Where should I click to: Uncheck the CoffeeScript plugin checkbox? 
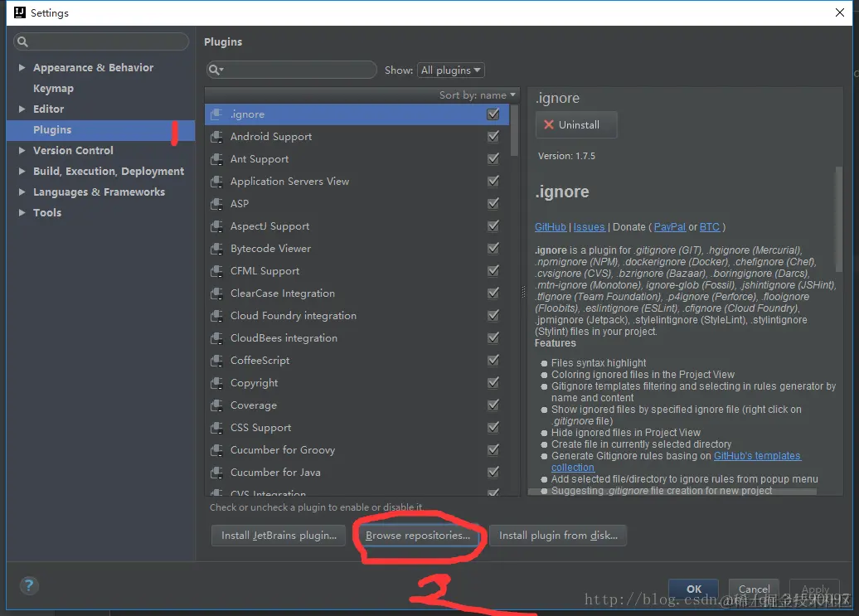493,361
